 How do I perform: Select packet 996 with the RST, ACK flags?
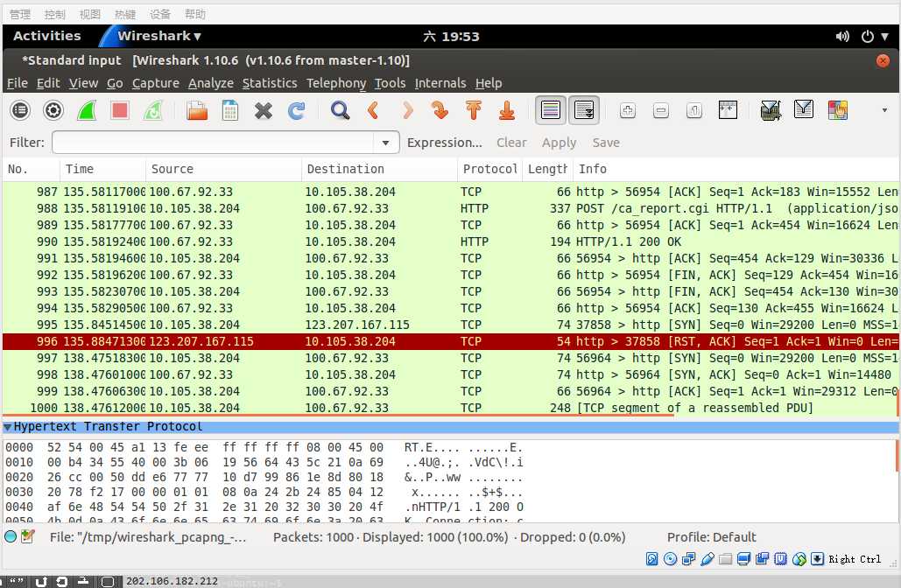pos(450,341)
